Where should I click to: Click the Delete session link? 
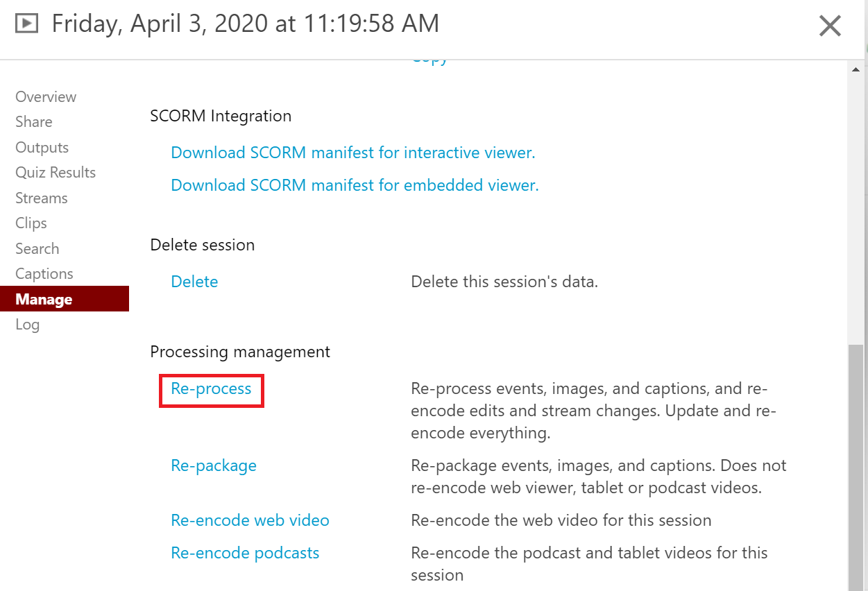pos(194,282)
